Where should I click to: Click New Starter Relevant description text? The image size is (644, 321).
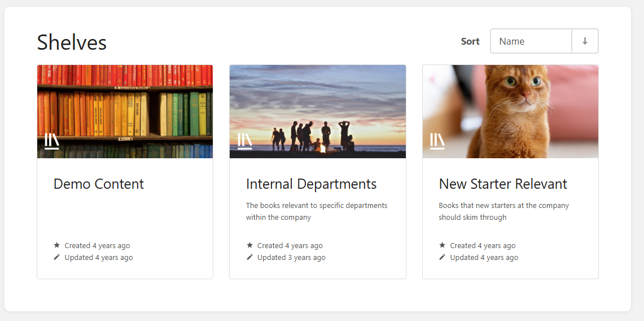coord(503,211)
